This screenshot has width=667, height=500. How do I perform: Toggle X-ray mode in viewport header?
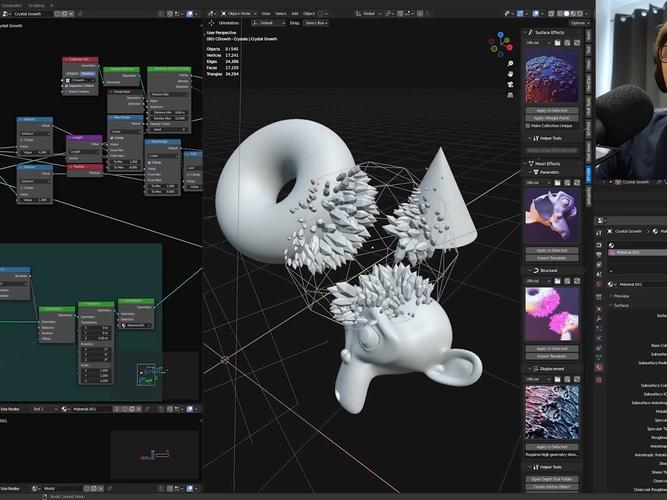click(x=551, y=14)
